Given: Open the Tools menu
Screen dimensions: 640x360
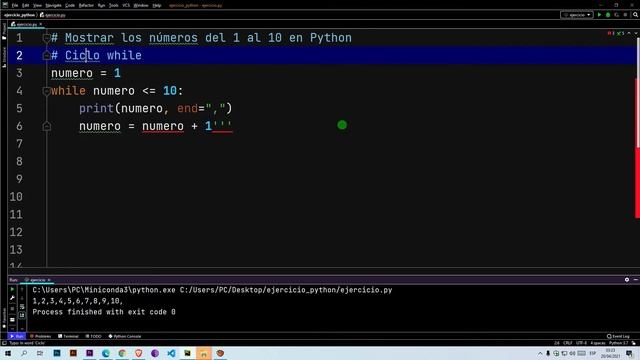Looking at the screenshot, I should [113, 5].
